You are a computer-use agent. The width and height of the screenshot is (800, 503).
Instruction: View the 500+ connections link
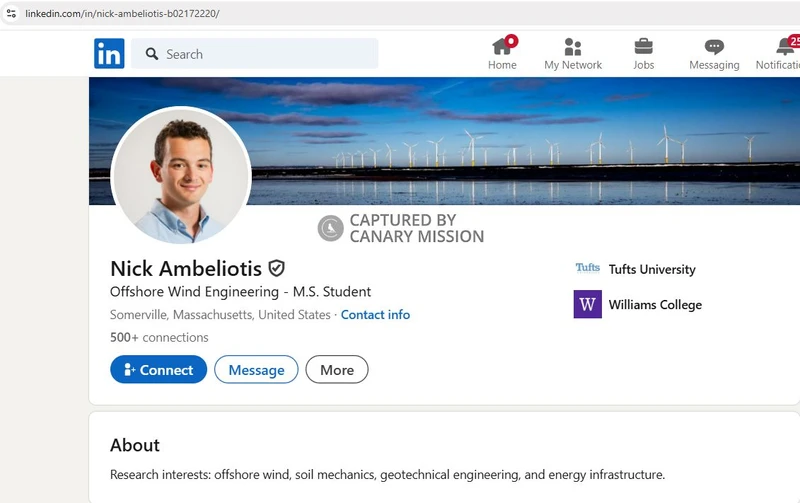[x=159, y=337]
